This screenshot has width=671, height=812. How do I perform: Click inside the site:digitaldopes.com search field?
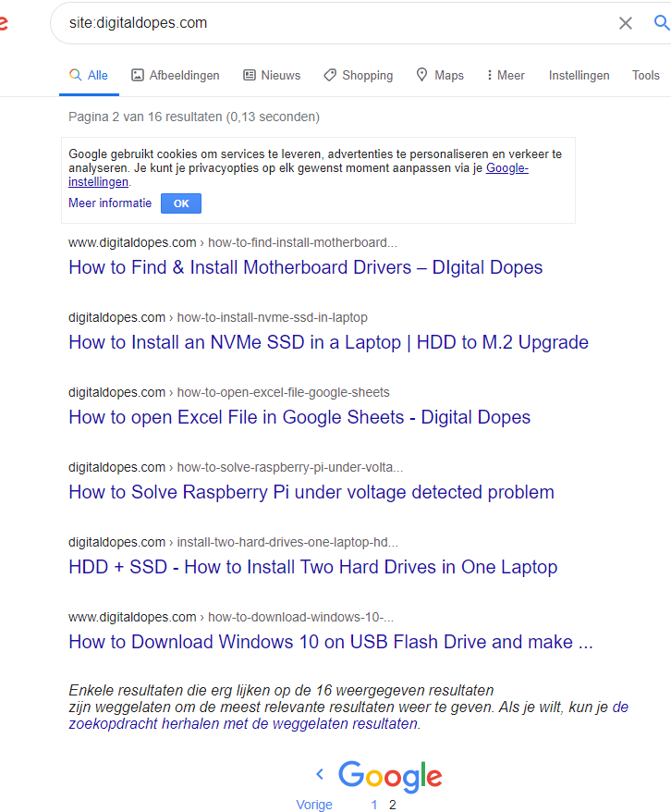point(331,23)
